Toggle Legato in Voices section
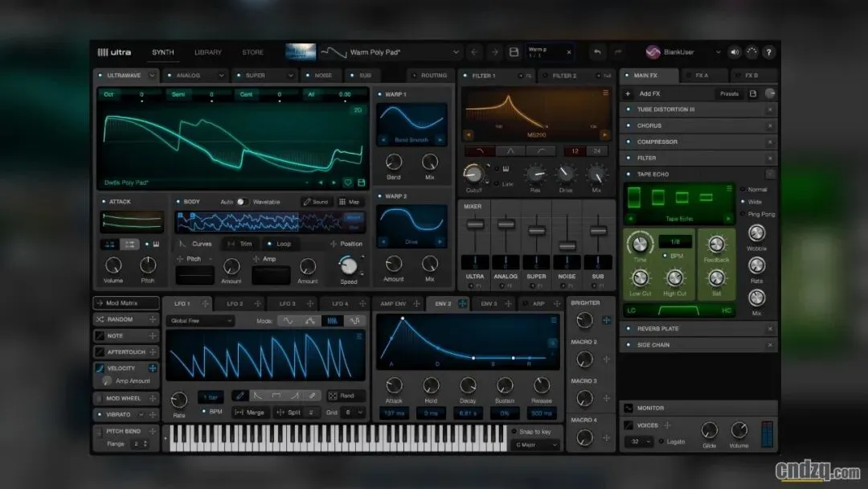The width and height of the screenshot is (868, 489). (x=672, y=442)
